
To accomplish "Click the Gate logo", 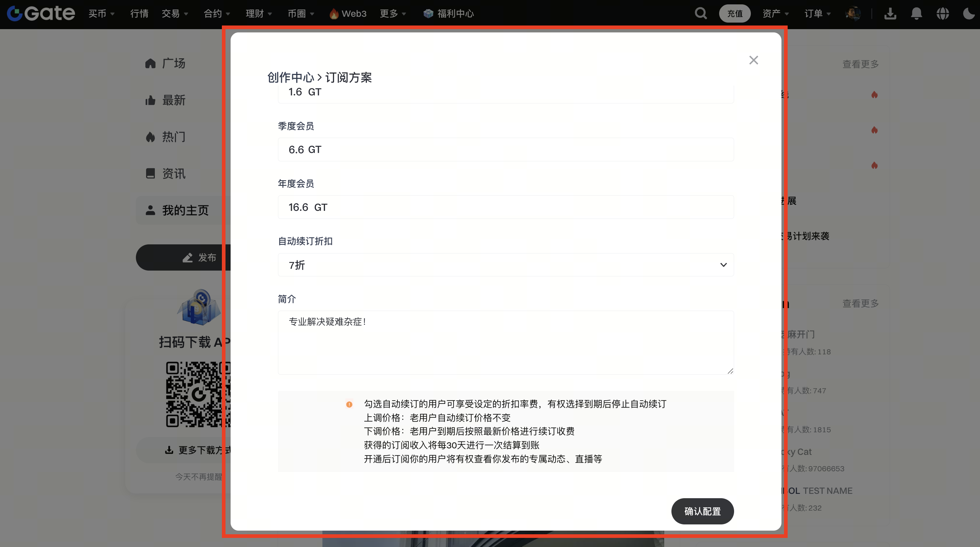I will 41,14.
